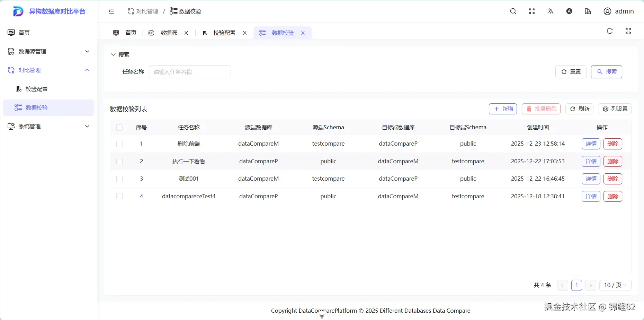This screenshot has width=644, height=320.
Task: Delete the 删除前端 task
Action: click(x=613, y=144)
